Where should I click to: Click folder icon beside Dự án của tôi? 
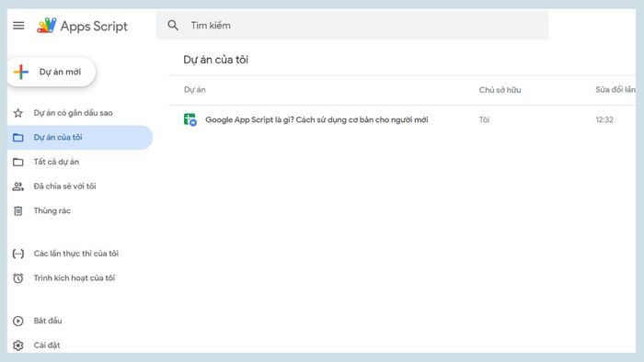18,137
